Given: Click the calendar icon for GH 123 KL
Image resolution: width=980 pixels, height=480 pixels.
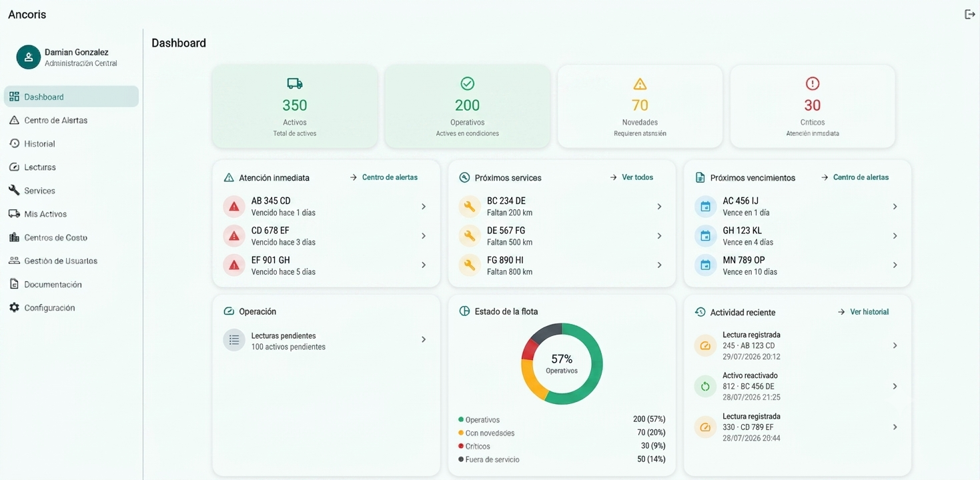Looking at the screenshot, I should [705, 236].
